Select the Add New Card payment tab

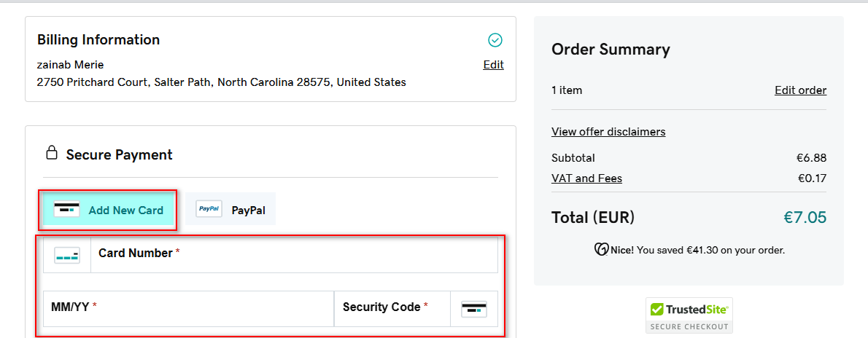tap(109, 210)
